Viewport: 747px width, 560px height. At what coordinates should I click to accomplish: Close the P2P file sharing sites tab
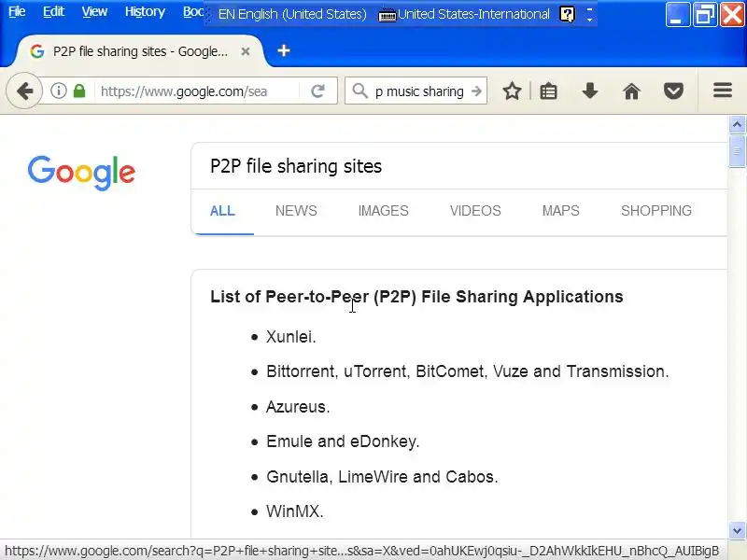tap(246, 51)
